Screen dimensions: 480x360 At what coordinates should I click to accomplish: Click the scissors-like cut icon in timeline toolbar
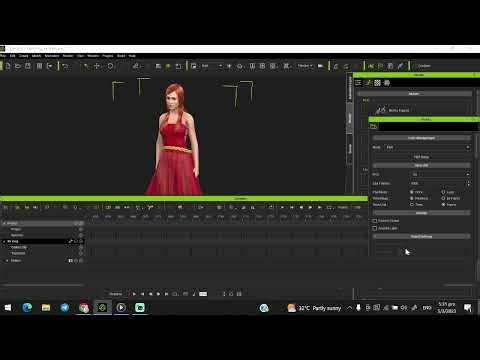(151, 207)
